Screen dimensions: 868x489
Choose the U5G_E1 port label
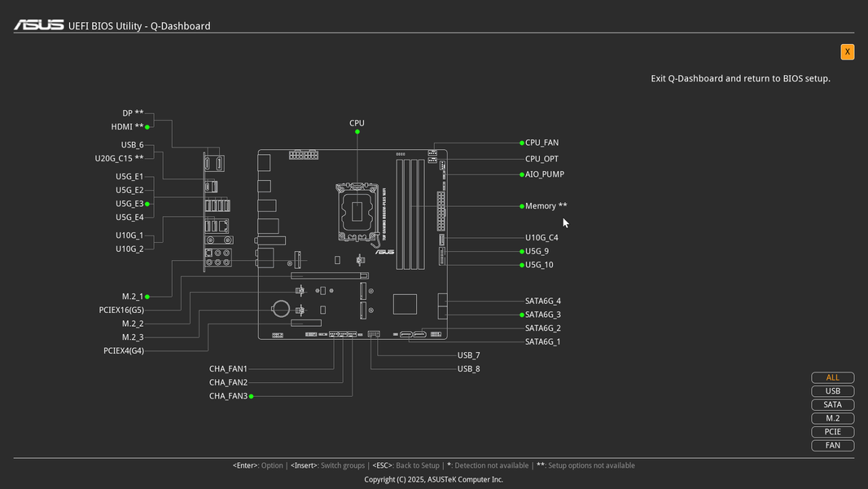(129, 177)
